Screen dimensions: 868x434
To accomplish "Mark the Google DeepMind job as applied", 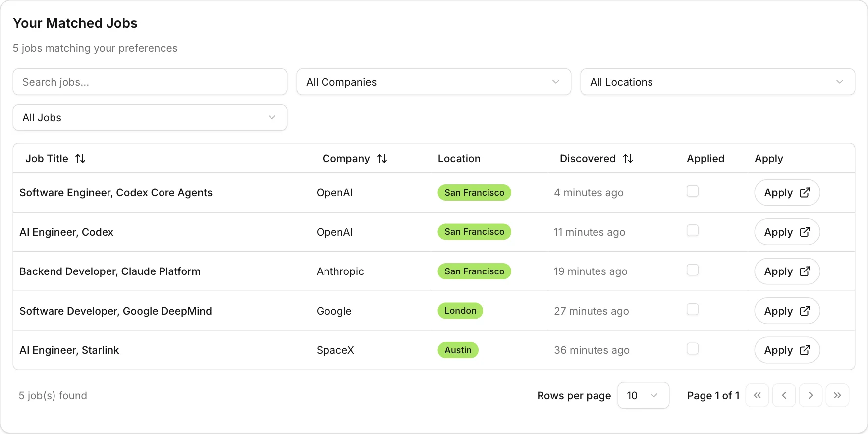I will 693,310.
